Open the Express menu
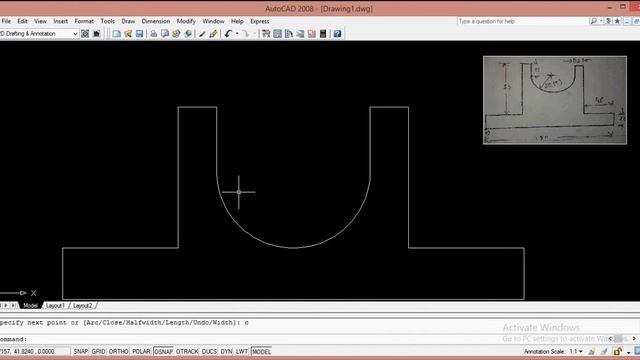Image resolution: width=640 pixels, height=360 pixels. 260,21
